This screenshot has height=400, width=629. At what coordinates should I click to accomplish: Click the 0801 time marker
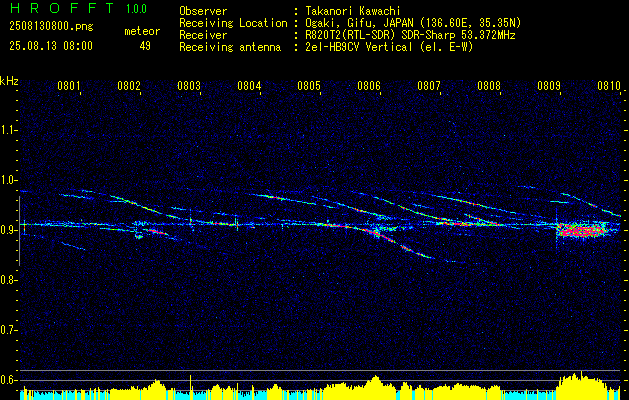click(69, 86)
